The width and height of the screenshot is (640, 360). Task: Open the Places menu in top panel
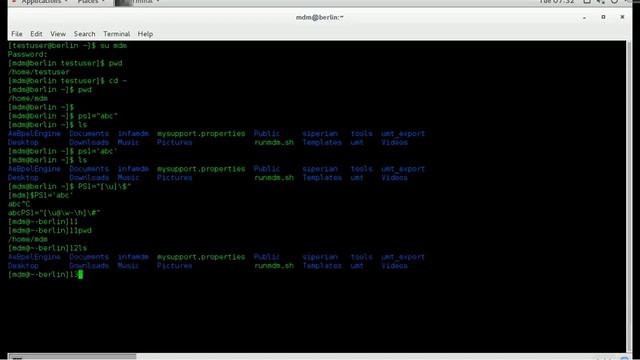91,2
